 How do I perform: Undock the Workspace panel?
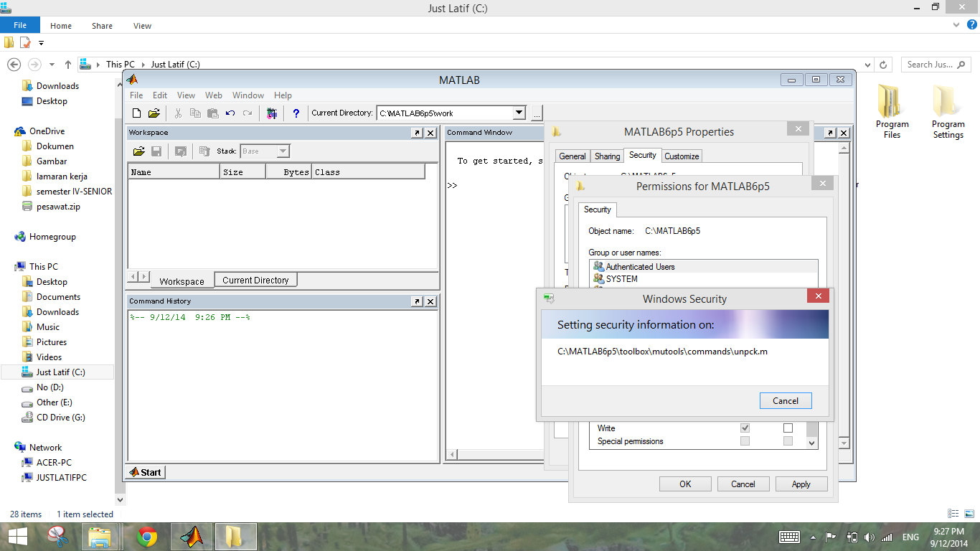pyautogui.click(x=417, y=133)
